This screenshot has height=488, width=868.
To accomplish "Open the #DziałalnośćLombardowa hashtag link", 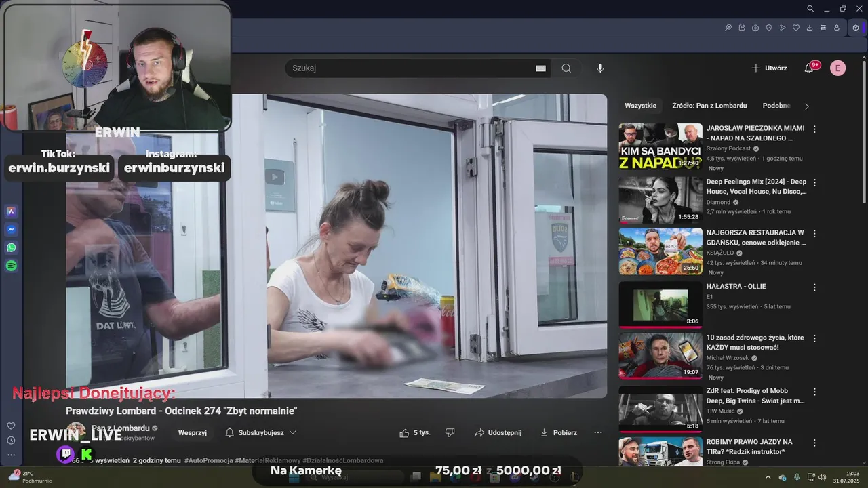I will coord(343,460).
